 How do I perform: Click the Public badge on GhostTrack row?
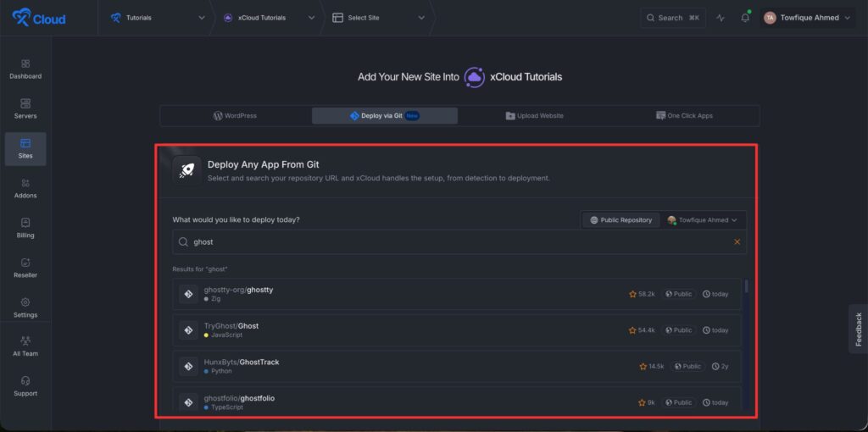click(x=687, y=366)
